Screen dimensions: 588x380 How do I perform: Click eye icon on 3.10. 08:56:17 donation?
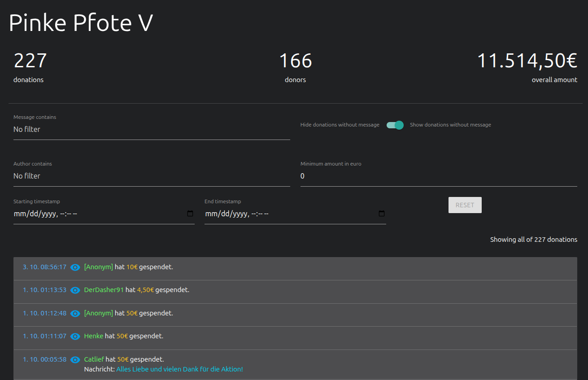pos(75,267)
